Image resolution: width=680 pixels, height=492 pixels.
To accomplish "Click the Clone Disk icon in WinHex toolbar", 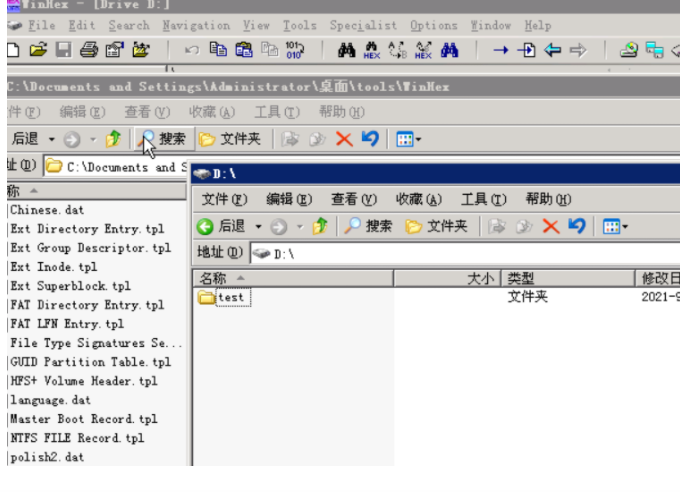I will [x=654, y=50].
